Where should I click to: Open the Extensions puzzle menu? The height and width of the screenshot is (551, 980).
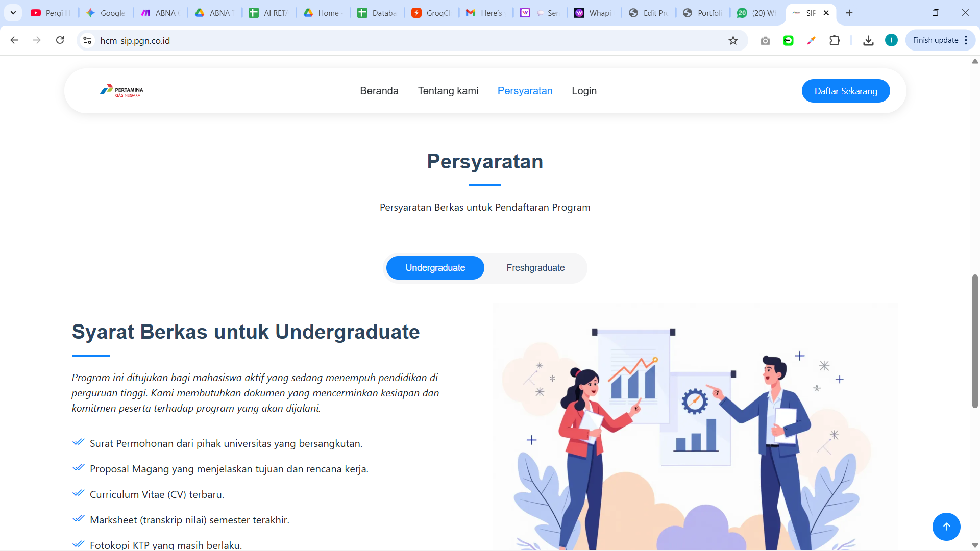(x=835, y=40)
